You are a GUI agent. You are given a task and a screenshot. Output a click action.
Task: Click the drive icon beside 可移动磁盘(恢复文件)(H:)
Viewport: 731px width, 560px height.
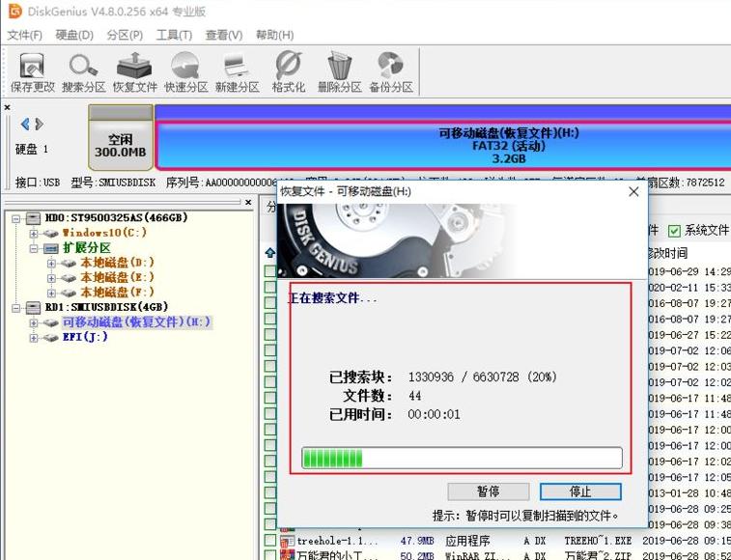click(x=50, y=322)
